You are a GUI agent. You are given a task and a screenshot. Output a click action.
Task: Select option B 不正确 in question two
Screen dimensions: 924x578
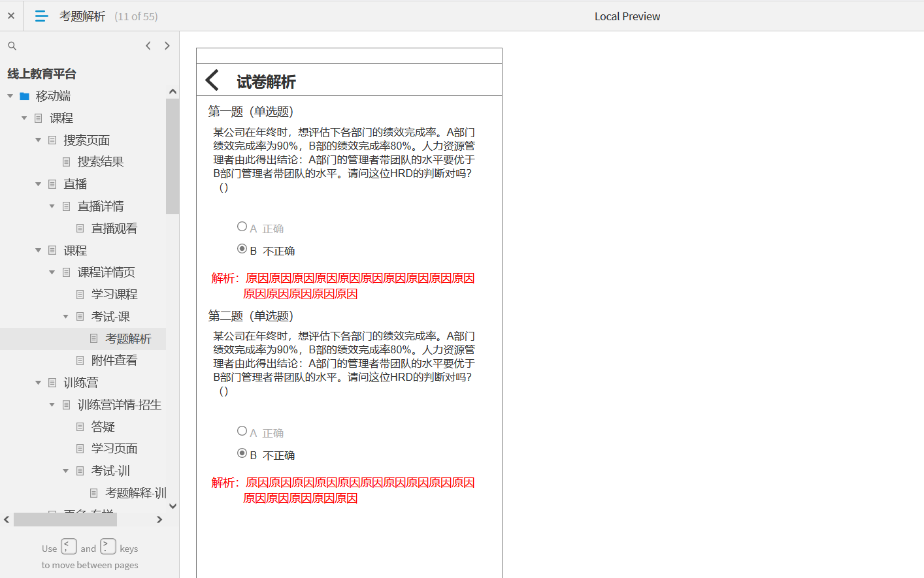(x=242, y=453)
